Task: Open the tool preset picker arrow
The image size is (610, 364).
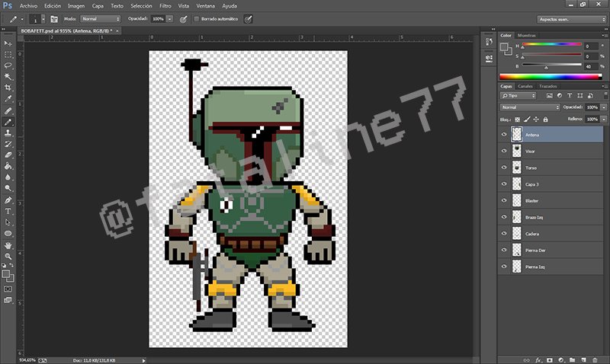Action: tap(22, 19)
